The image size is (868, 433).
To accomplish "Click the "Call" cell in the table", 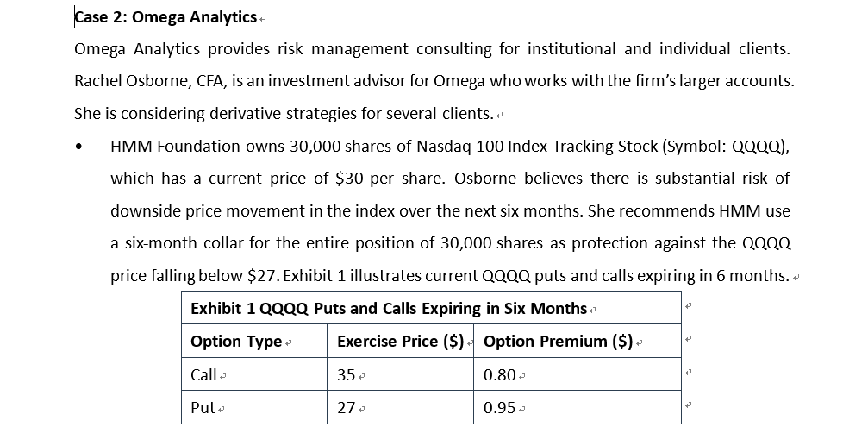I will click(203, 374).
